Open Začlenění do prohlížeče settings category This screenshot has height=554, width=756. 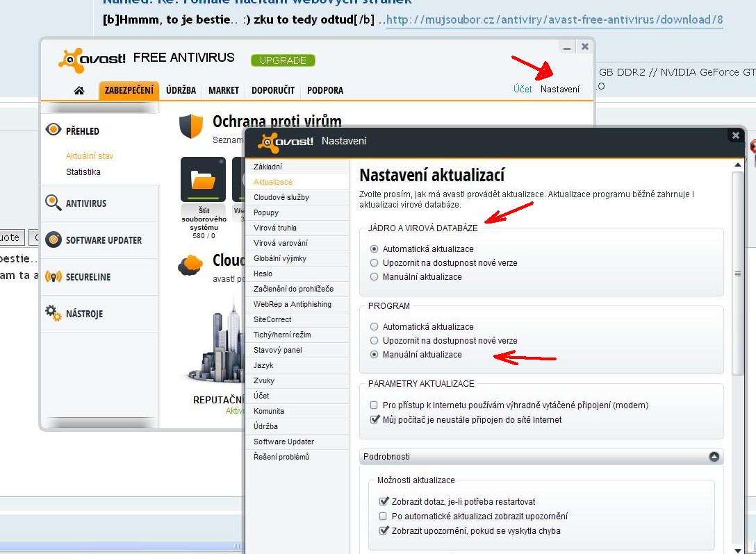(297, 289)
